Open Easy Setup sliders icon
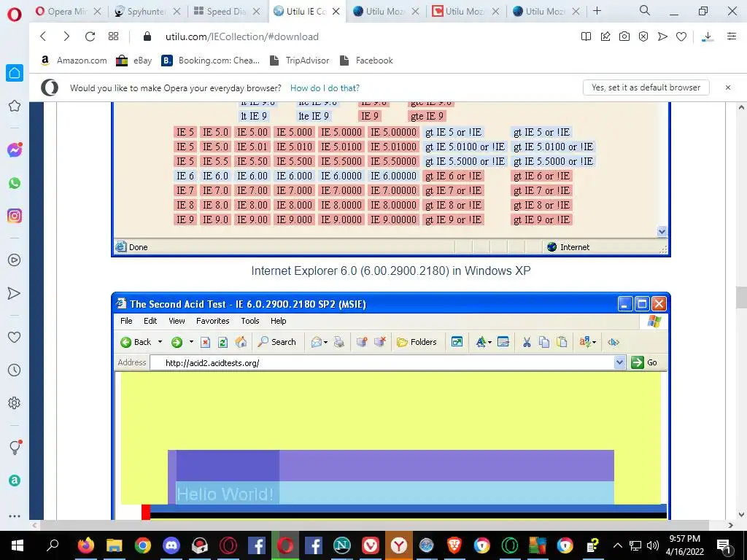This screenshot has height=560, width=747. [x=732, y=36]
